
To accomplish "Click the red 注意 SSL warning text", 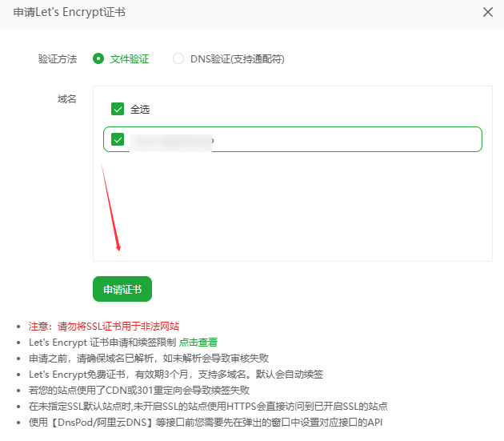I will pyautogui.click(x=104, y=326).
